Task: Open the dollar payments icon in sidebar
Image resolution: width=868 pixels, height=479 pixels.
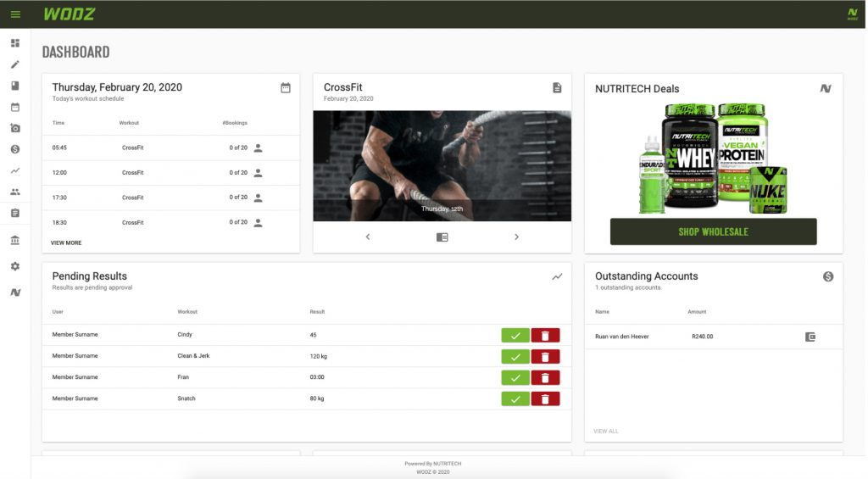Action: (x=15, y=149)
